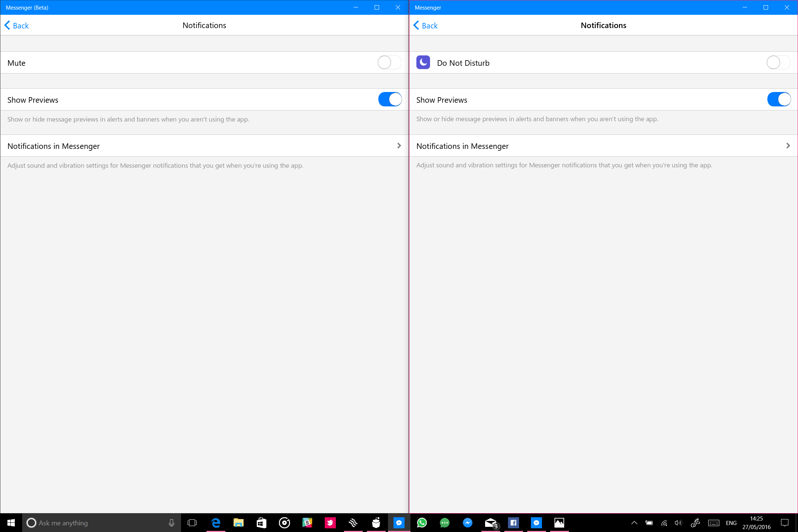Show hidden system tray icons
798x532 pixels.
point(634,523)
